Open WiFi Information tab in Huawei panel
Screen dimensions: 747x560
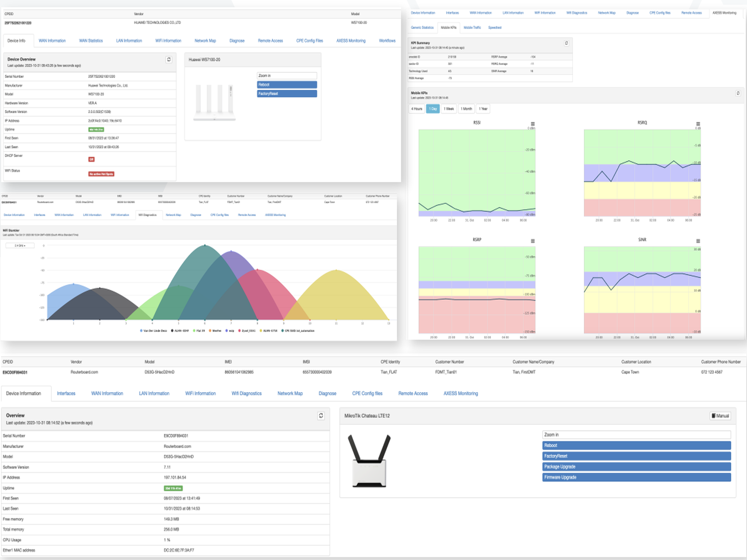click(168, 41)
